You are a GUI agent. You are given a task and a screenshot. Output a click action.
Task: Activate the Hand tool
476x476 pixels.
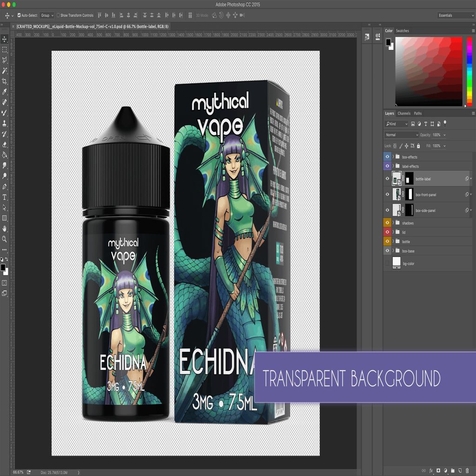point(5,228)
